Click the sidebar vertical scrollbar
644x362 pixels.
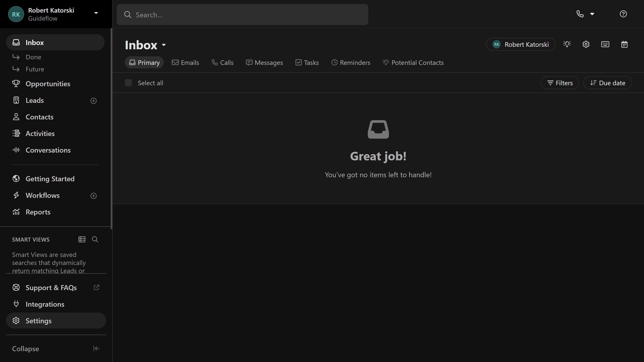pyautogui.click(x=111, y=128)
